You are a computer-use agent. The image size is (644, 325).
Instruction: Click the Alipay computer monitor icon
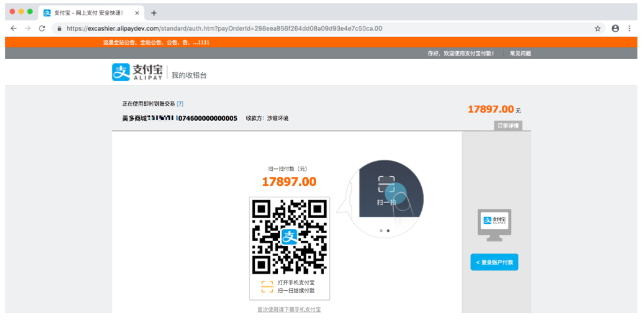(494, 225)
